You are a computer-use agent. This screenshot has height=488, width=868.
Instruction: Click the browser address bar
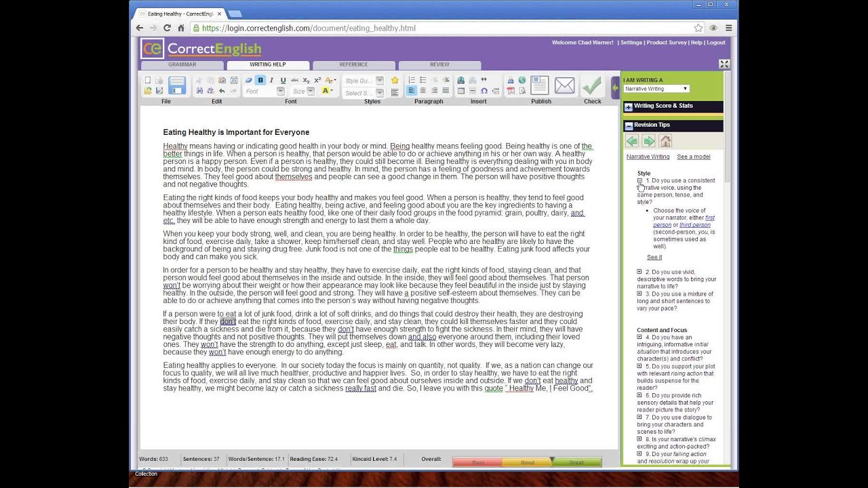point(441,28)
